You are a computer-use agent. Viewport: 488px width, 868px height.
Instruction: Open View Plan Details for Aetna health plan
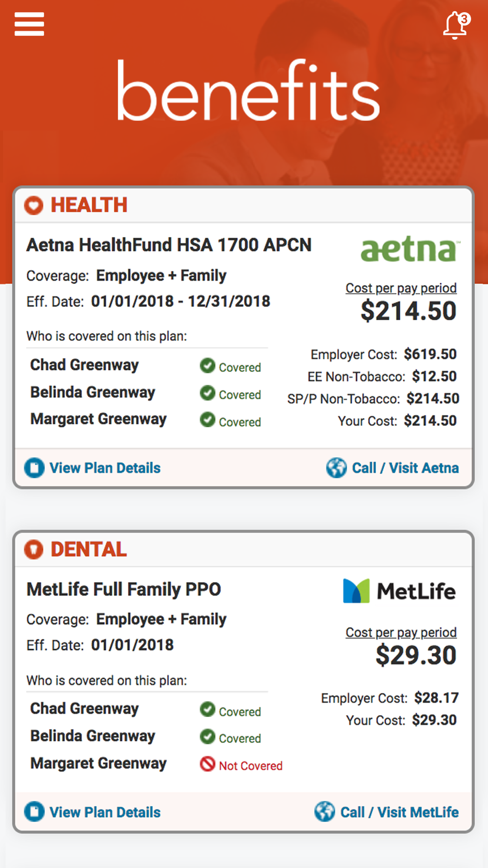[105, 468]
